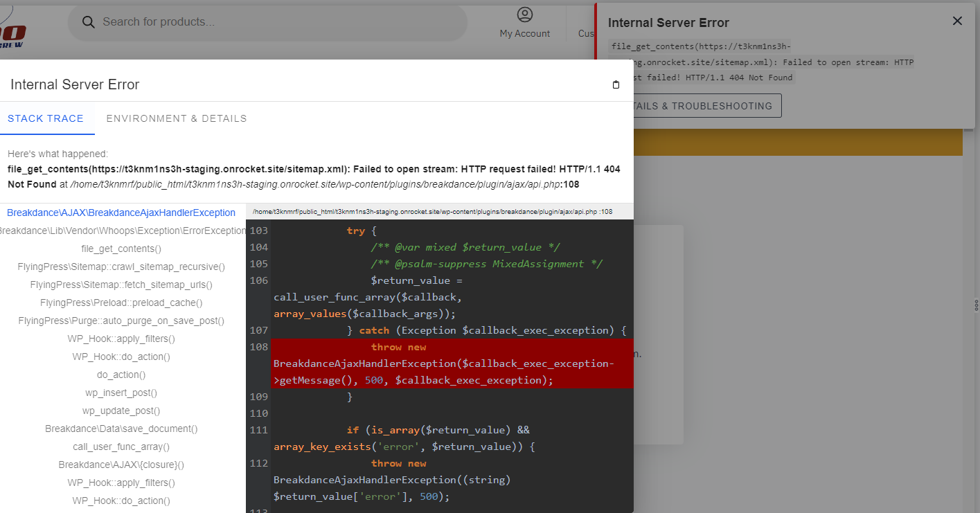Select the Whoops ErrorException stack frame
The image size is (980, 513).
point(121,231)
